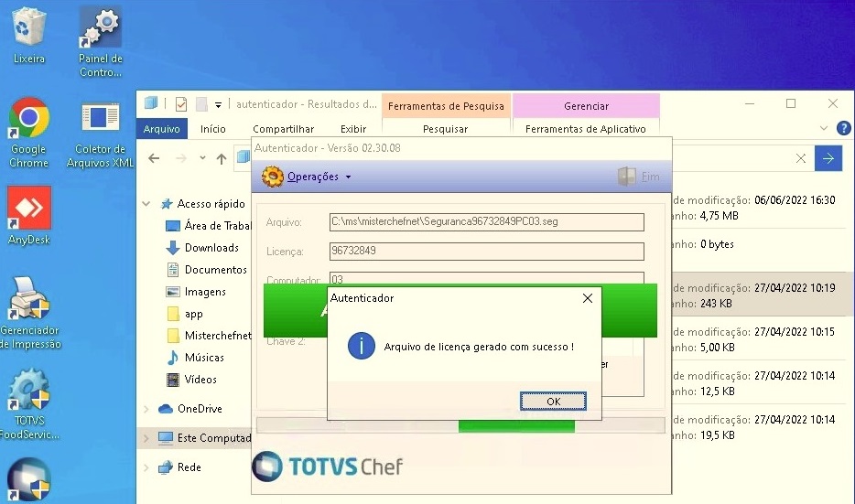Viewport: 855px width, 504px height.
Task: Collapse the Acesso rápido tree node
Action: point(146,204)
